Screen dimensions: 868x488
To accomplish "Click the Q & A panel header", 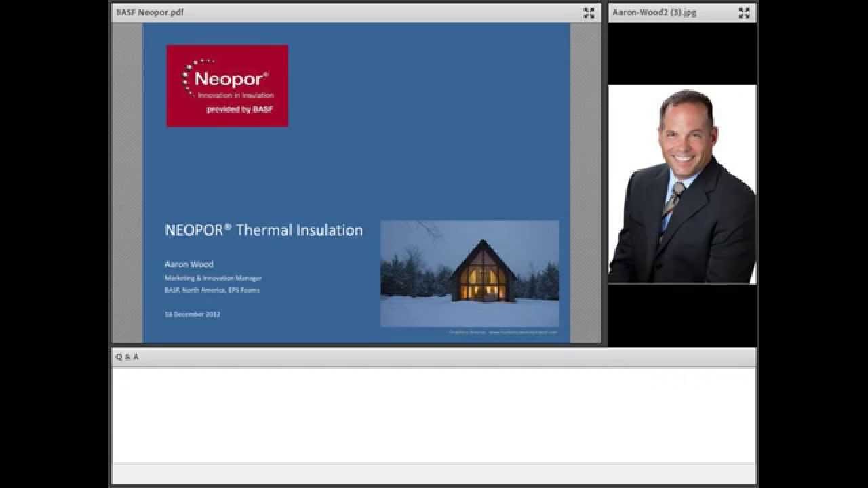I will click(x=434, y=357).
